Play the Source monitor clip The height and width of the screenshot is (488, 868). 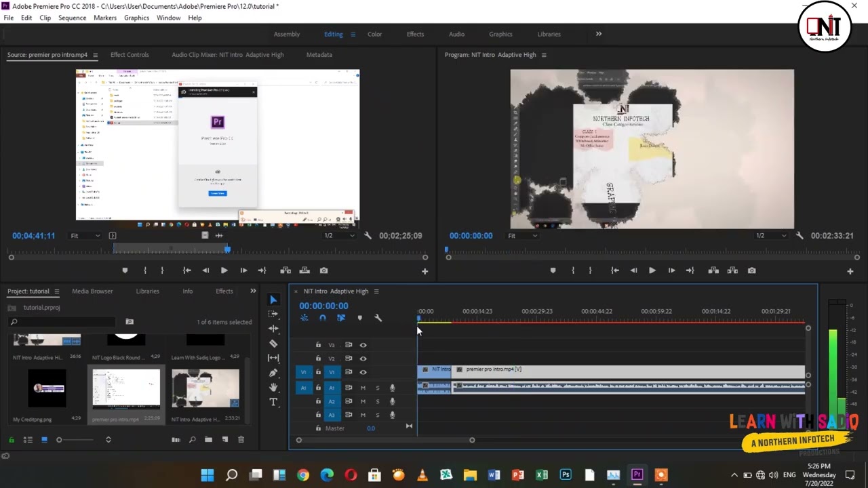pos(224,270)
